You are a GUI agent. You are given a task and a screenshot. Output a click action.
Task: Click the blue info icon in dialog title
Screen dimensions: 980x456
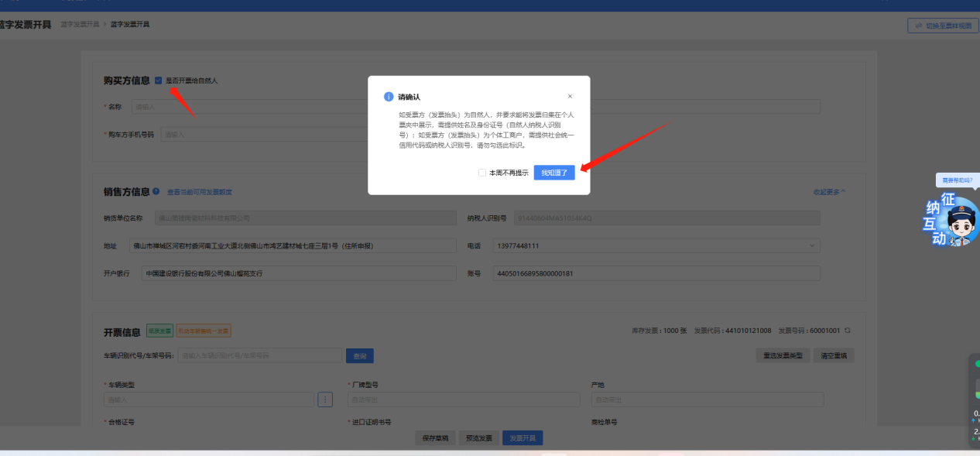point(389,97)
